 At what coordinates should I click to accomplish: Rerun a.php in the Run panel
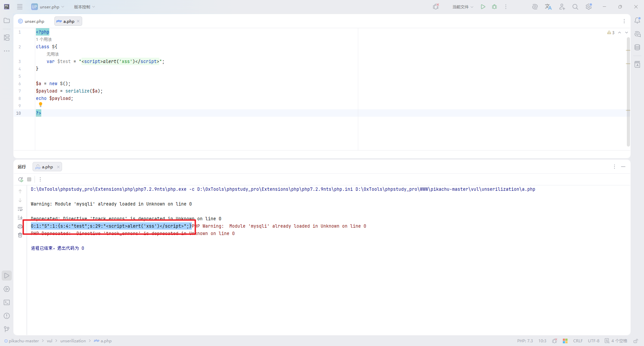click(21, 179)
